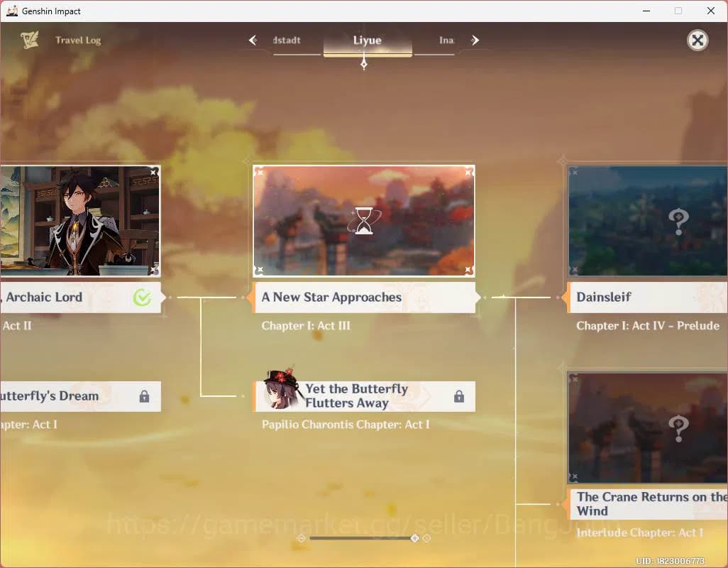Click question mark on Dainsleif thumbnail
The width and height of the screenshot is (728, 568).
point(678,222)
